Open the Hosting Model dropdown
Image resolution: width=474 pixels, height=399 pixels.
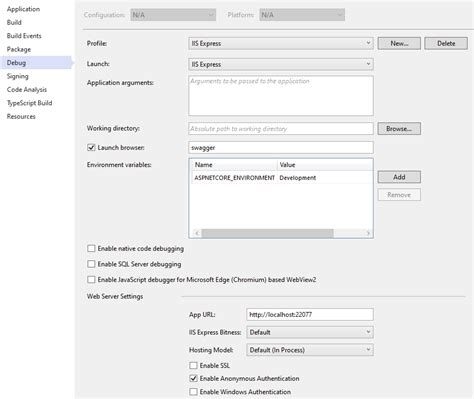coord(310,350)
